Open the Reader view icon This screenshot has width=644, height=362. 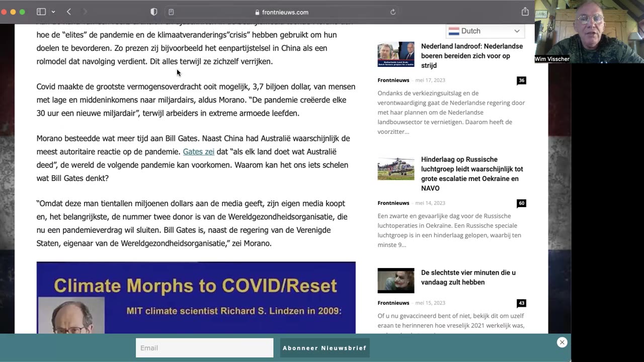171,12
